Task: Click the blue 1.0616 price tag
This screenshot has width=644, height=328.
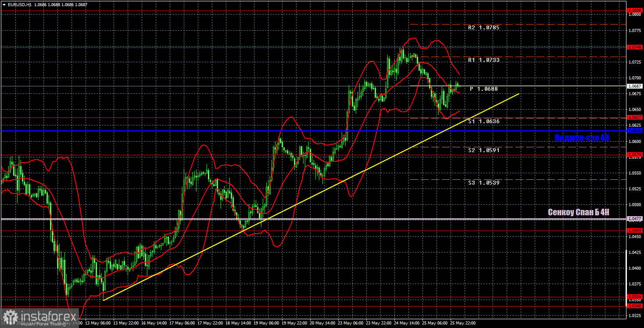Action: point(635,131)
